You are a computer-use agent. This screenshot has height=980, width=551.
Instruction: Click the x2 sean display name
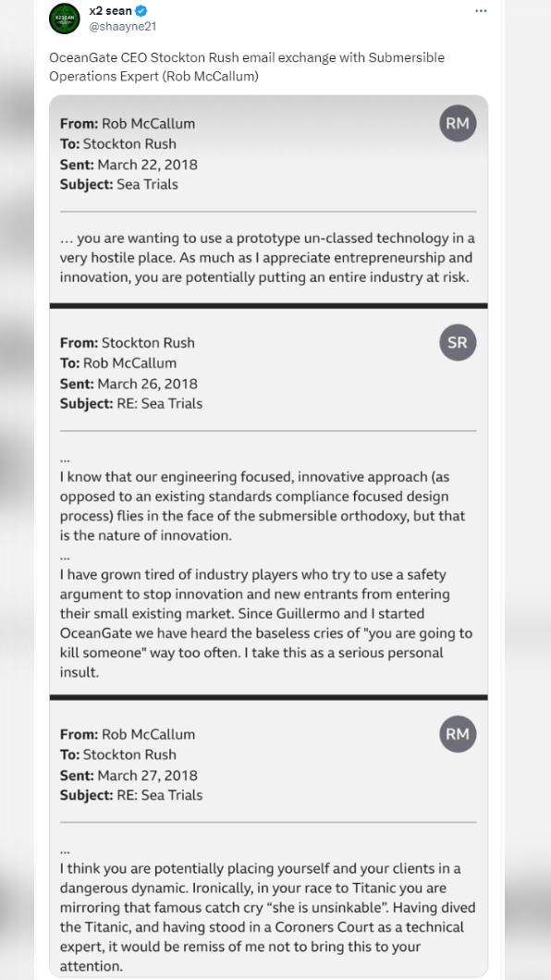(111, 10)
